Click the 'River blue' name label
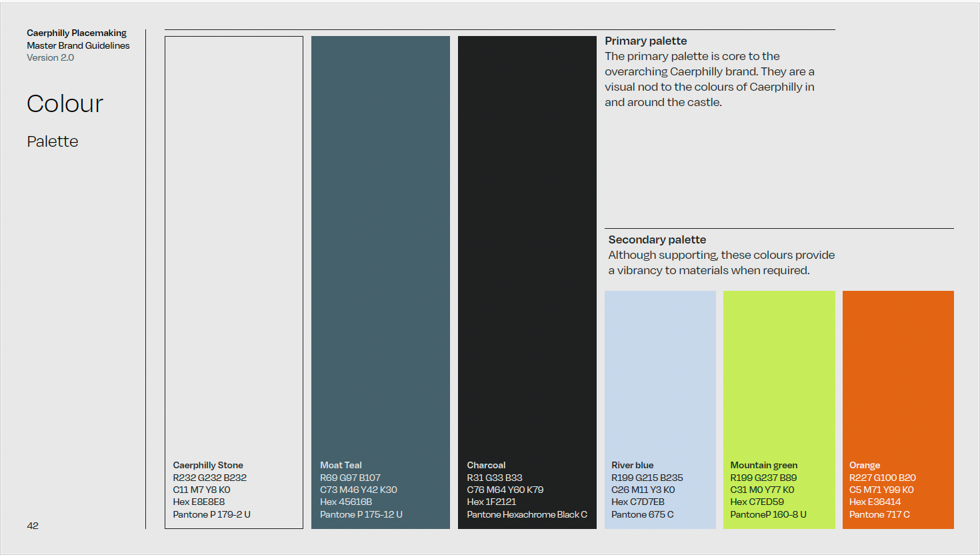 (633, 465)
